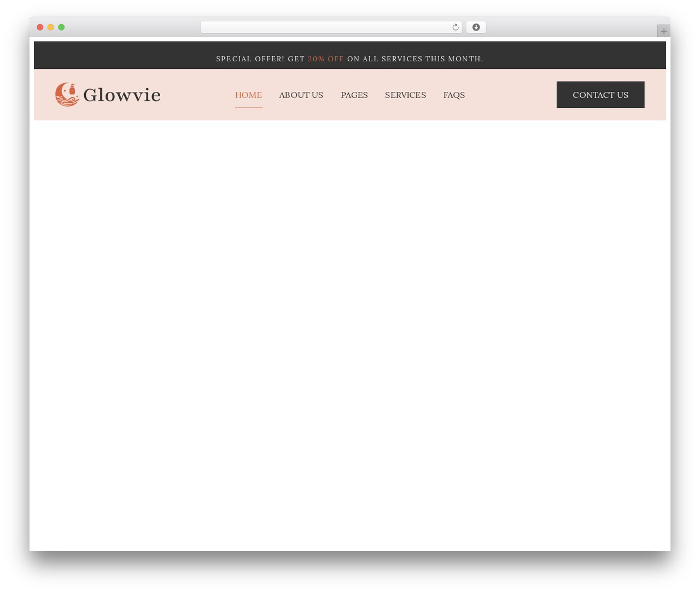Open the Pages menu
This screenshot has height=593, width=700.
(354, 95)
